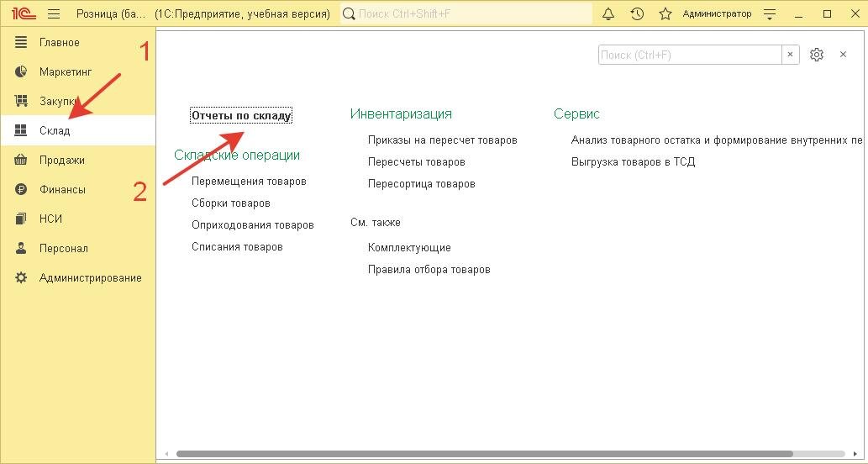868x464 pixels.
Task: Click the Маркетинг pie chart icon
Action: [20, 71]
